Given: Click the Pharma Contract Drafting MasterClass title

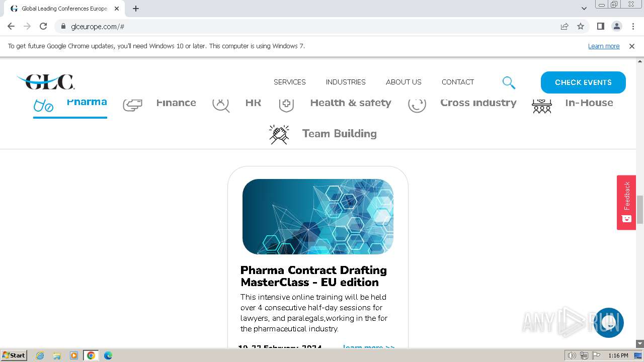Looking at the screenshot, I should pos(313,276).
